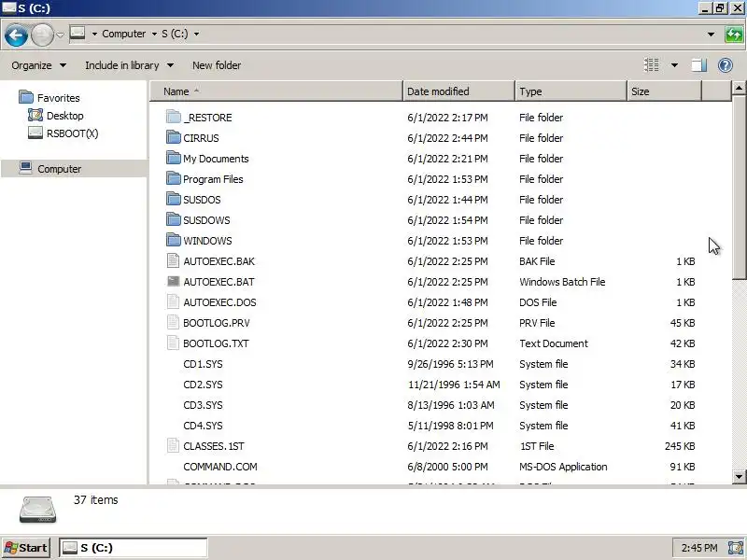Sort by the Name column header
The height and width of the screenshot is (560, 747).
pyautogui.click(x=276, y=91)
